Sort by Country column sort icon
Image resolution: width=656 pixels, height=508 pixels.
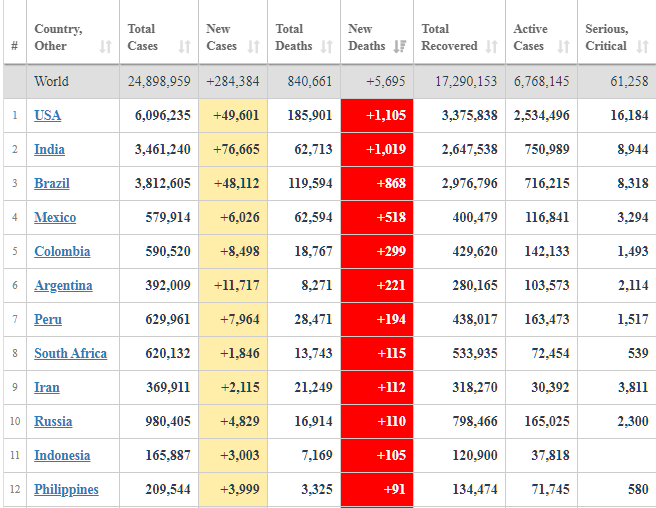coord(106,46)
